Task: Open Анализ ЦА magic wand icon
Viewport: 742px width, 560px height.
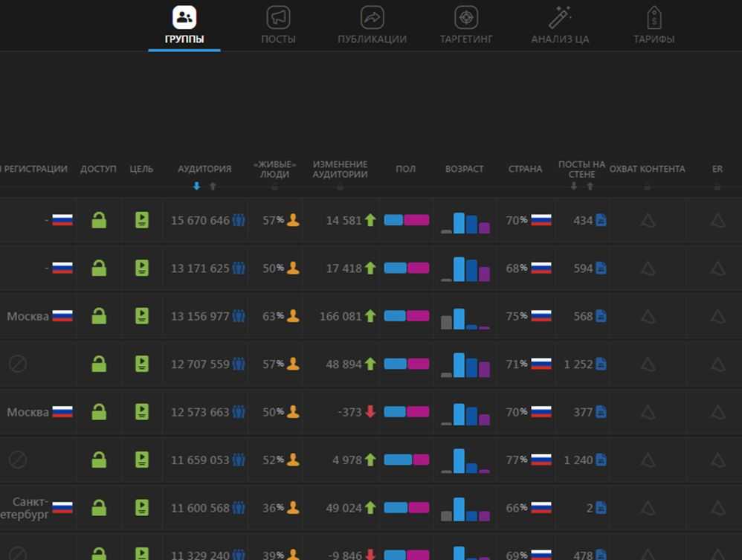Action: (560, 18)
